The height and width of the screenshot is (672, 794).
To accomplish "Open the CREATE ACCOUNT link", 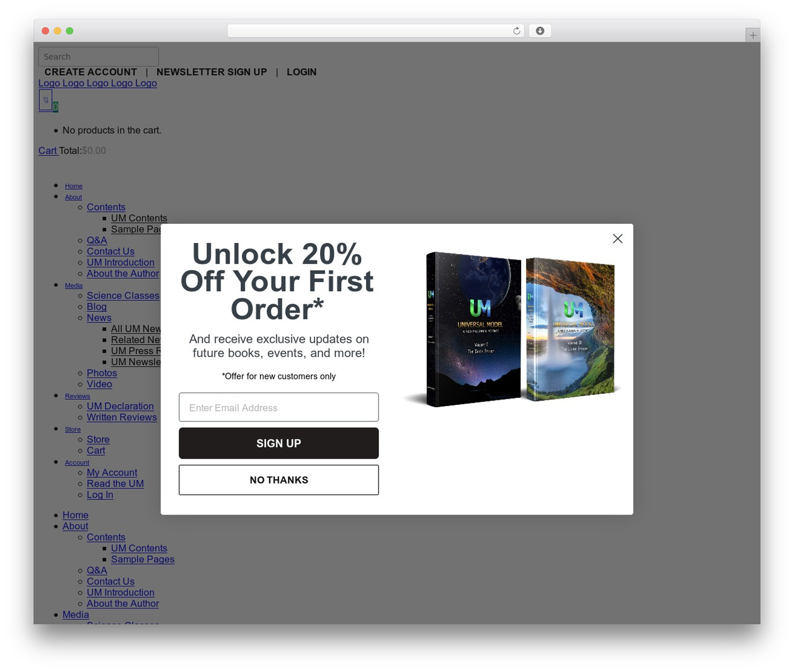I will point(91,72).
